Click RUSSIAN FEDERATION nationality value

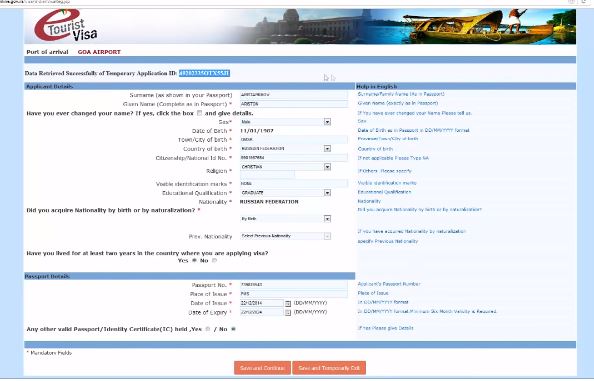click(x=269, y=202)
